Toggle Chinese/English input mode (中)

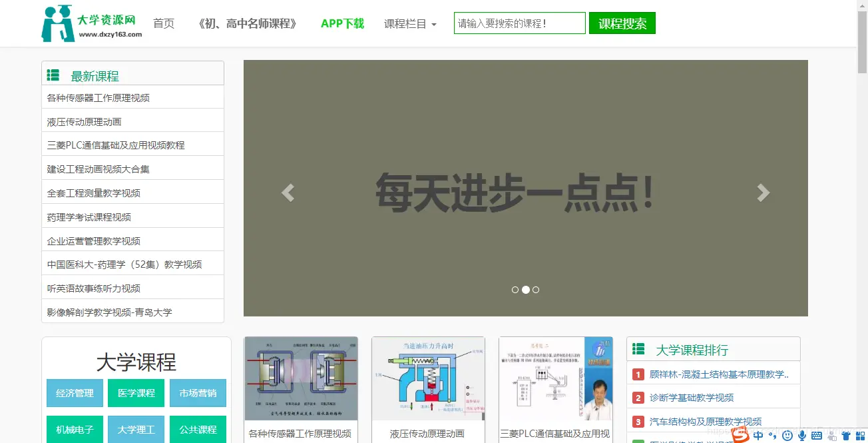coord(758,435)
